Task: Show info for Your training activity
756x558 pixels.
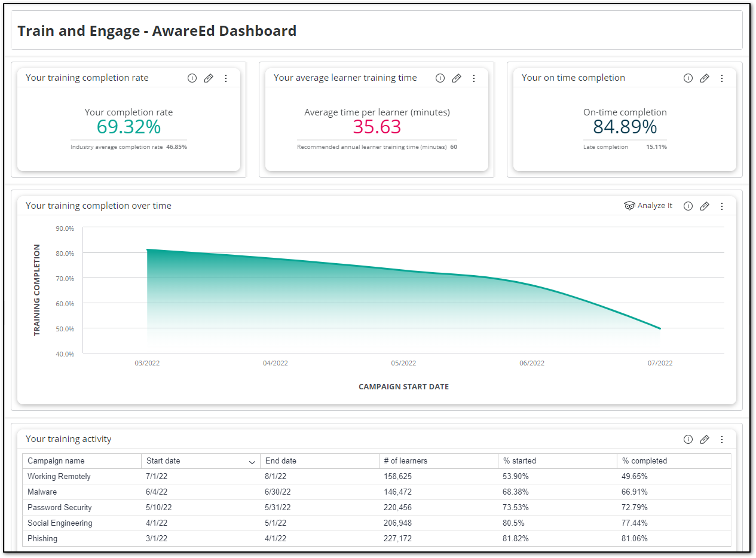Action: point(688,439)
